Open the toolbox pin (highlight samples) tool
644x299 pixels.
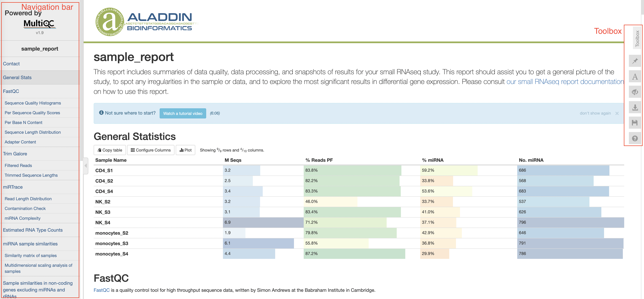(635, 61)
